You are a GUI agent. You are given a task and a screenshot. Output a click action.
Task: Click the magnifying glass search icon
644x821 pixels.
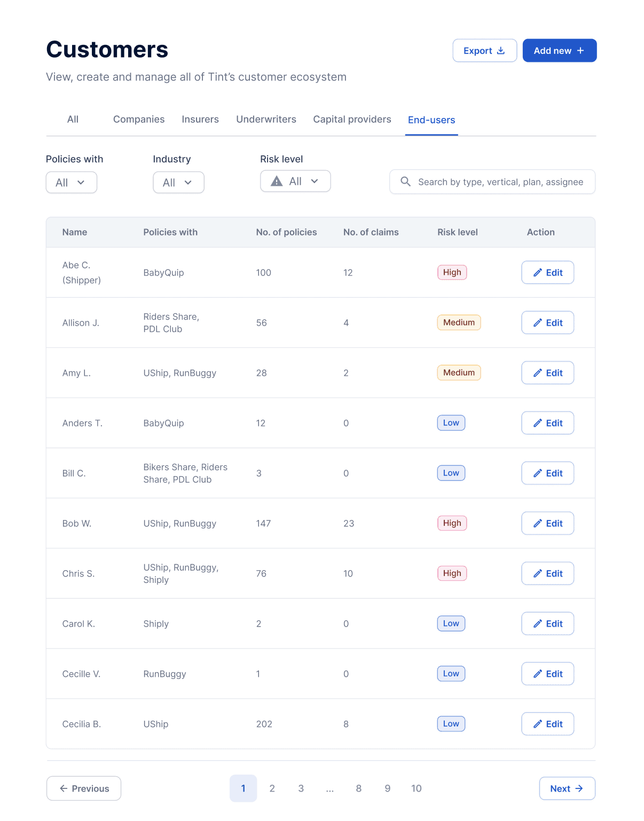pyautogui.click(x=406, y=181)
